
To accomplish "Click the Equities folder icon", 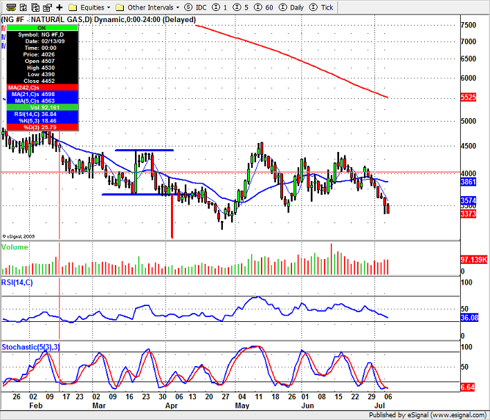I will tap(73, 7).
